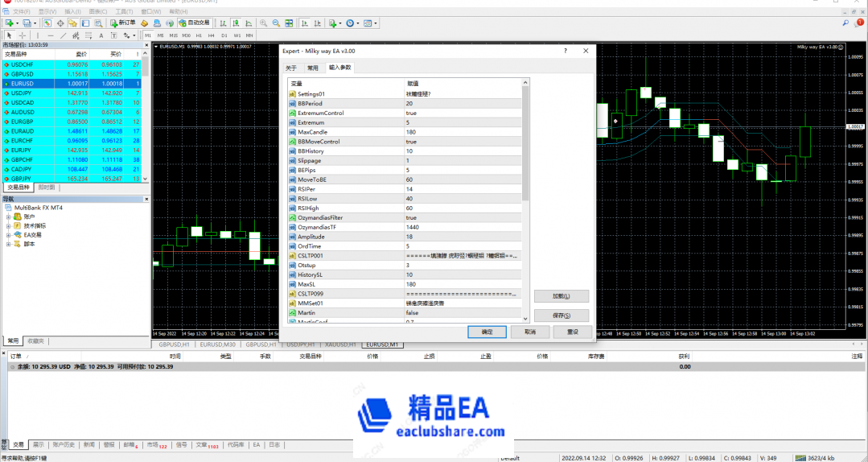The image size is (868, 462).
Task: Expand the 账户 accounts tree node
Action: pyautogui.click(x=8, y=217)
